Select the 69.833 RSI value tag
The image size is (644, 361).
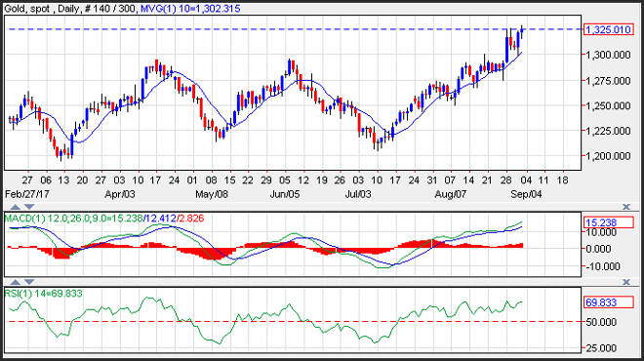[x=608, y=302]
